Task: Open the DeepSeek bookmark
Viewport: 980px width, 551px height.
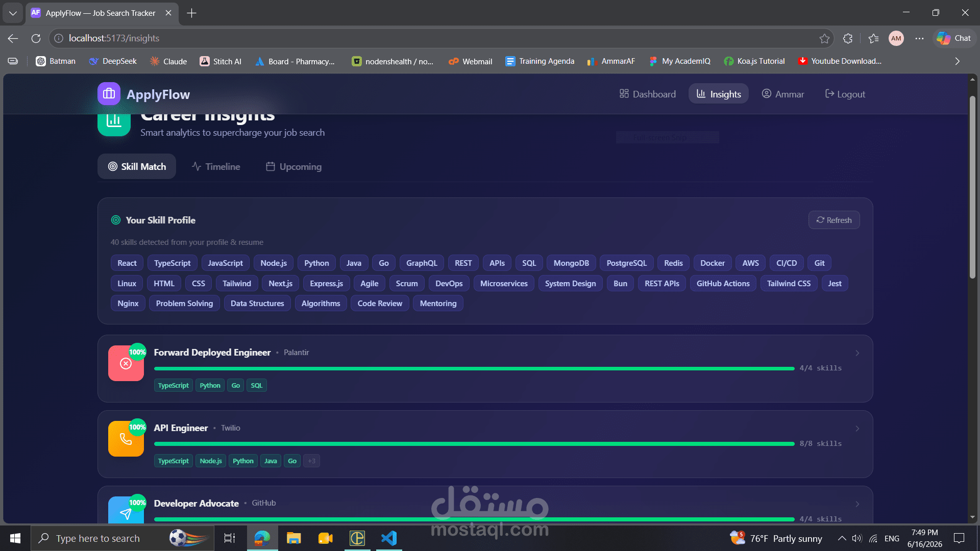Action: [113, 61]
